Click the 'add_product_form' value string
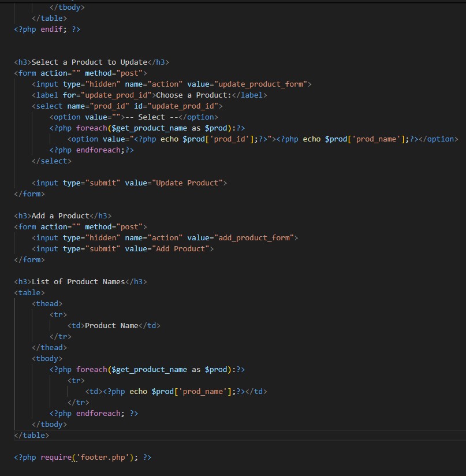The image size is (466, 476). point(253,238)
